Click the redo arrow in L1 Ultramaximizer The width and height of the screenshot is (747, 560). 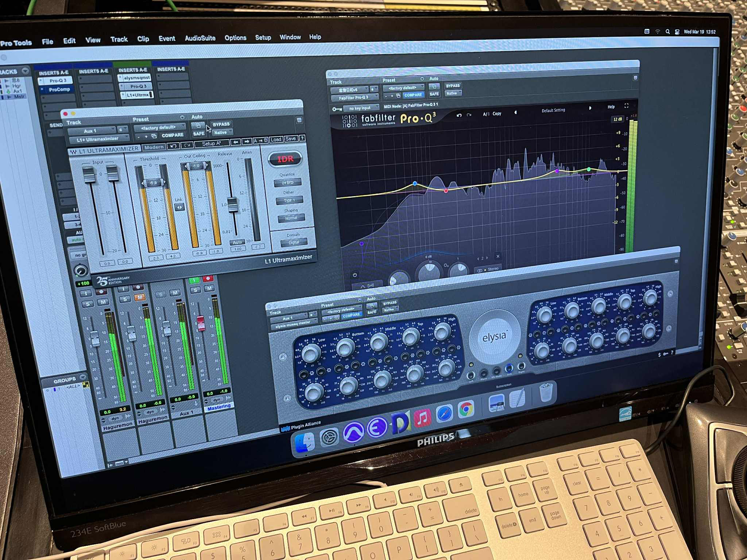pos(187,145)
